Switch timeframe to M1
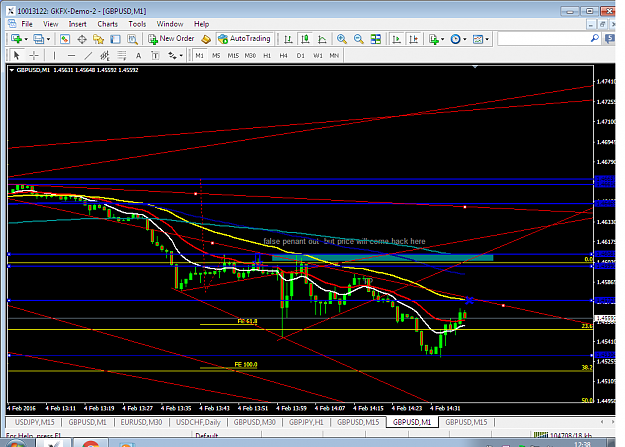625x447 pixels. click(x=199, y=55)
